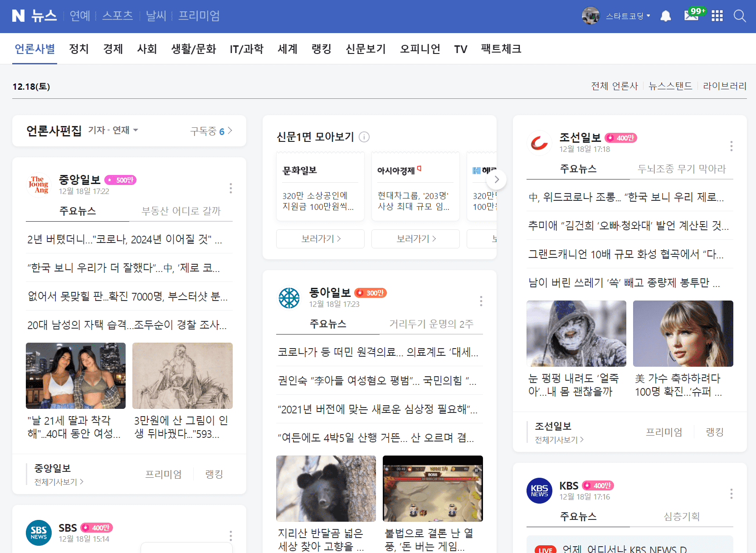Click the 중앙일보 500만 subscriber badge
This screenshot has width=756, height=553.
(121, 180)
